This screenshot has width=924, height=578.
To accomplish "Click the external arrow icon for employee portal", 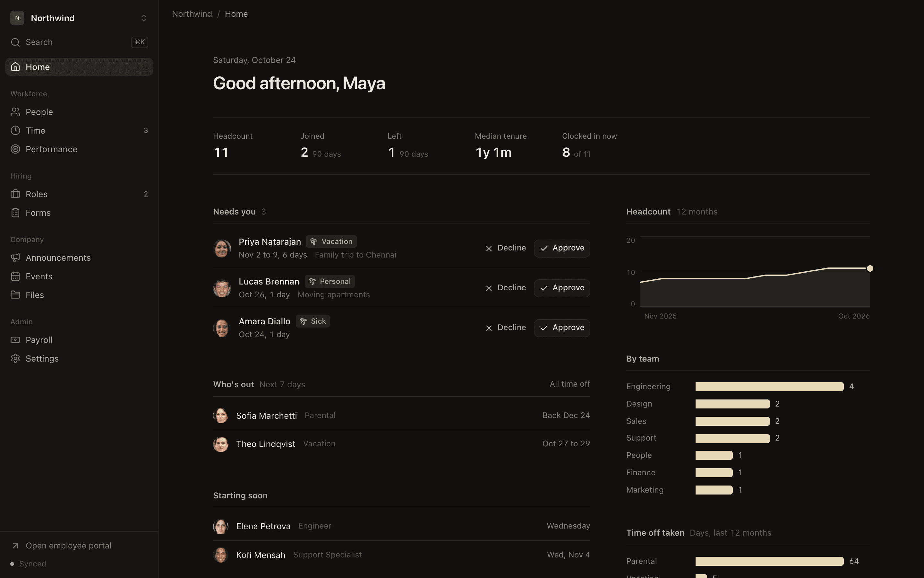I will coord(15,546).
